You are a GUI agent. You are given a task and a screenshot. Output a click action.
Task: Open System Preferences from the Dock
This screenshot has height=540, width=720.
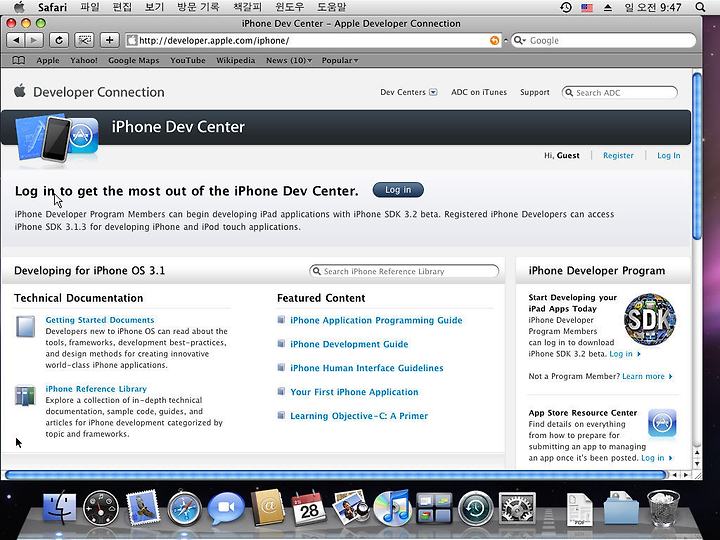(x=517, y=508)
